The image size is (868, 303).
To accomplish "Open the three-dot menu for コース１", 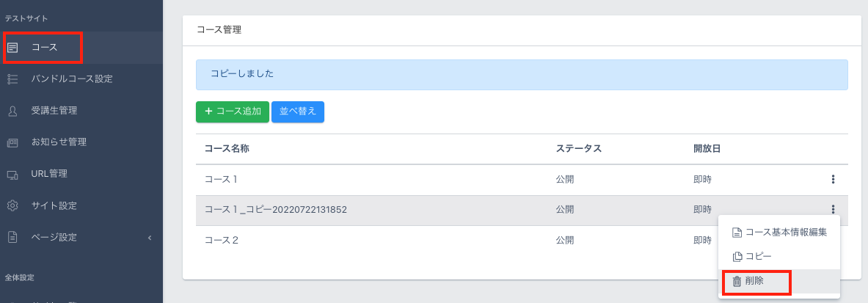I will click(x=833, y=179).
